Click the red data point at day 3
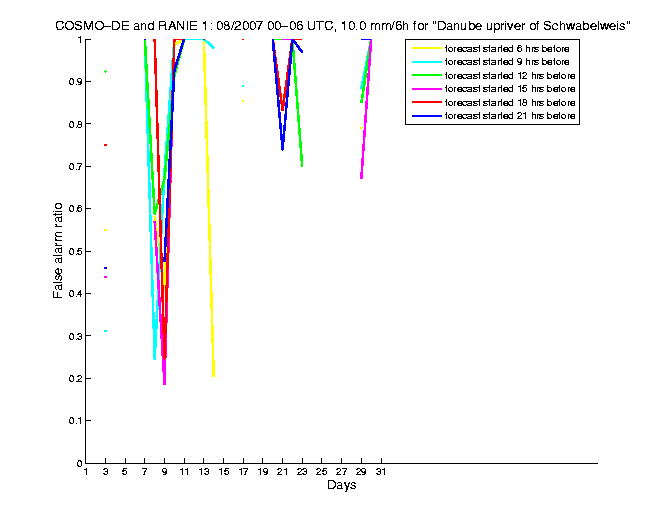Image resolution: width=660 pixels, height=520 pixels. pos(105,145)
